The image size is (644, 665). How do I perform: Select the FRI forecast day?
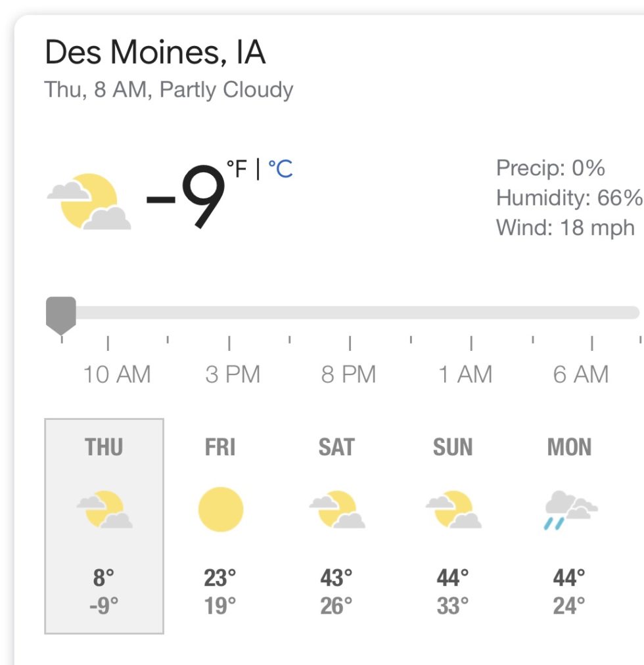(x=220, y=447)
